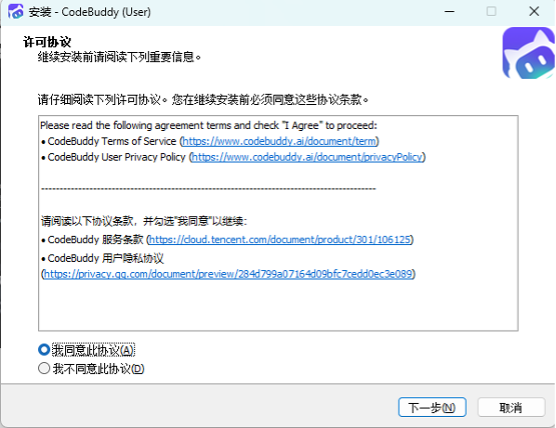Click the "继续安装前请阅读下列重要信息" subtitle
The width and height of the screenshot is (556, 428).
(x=119, y=57)
